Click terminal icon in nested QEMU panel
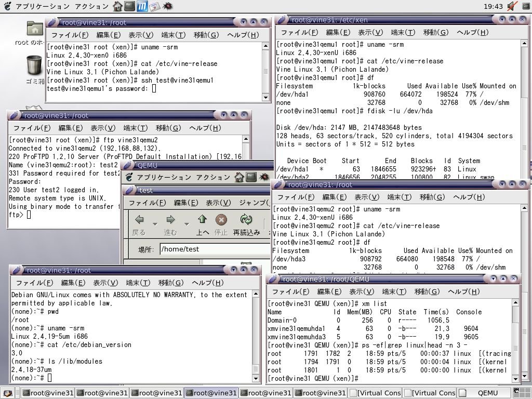The height and width of the screenshot is (399, 532). click(251, 177)
